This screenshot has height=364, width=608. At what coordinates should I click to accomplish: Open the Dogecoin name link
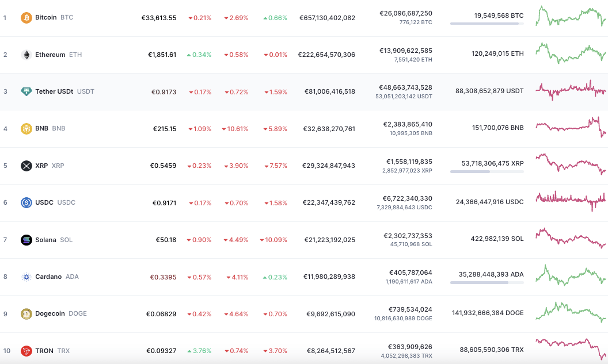(x=50, y=313)
